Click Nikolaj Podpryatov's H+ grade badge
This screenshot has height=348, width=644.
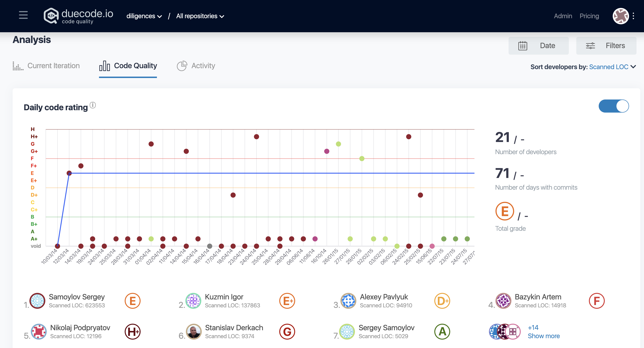pyautogui.click(x=132, y=332)
